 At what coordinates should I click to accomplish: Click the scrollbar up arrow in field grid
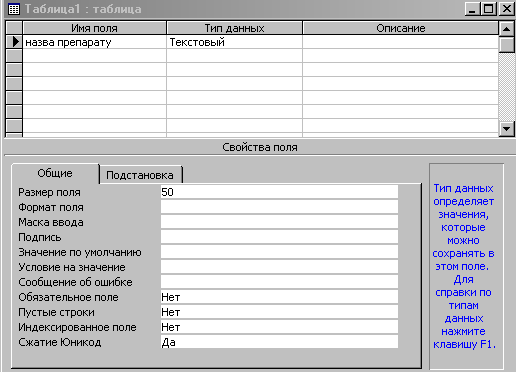(x=506, y=29)
